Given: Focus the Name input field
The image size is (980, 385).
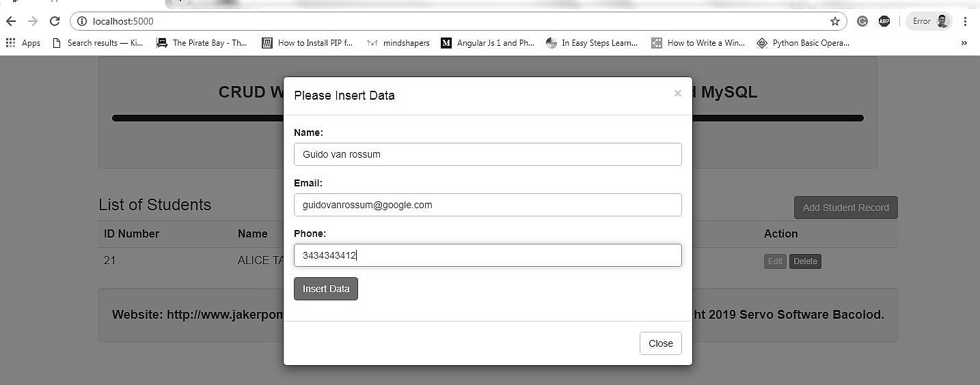Looking at the screenshot, I should point(487,154).
